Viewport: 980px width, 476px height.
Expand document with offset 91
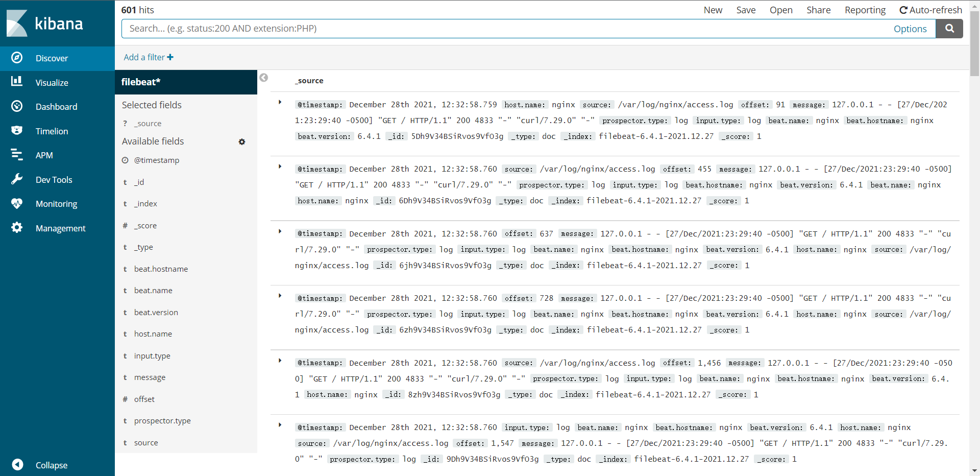coord(280,102)
